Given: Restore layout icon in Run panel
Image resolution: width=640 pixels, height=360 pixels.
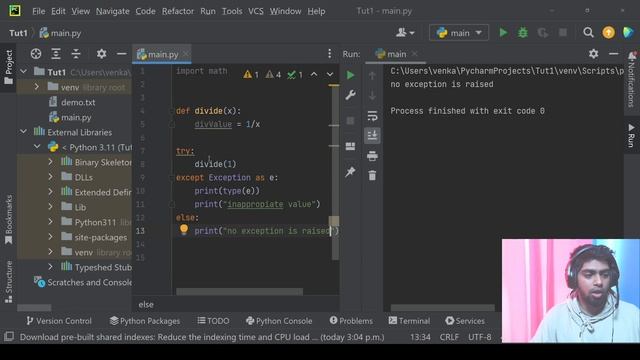Looking at the screenshot, I should 350,146.
